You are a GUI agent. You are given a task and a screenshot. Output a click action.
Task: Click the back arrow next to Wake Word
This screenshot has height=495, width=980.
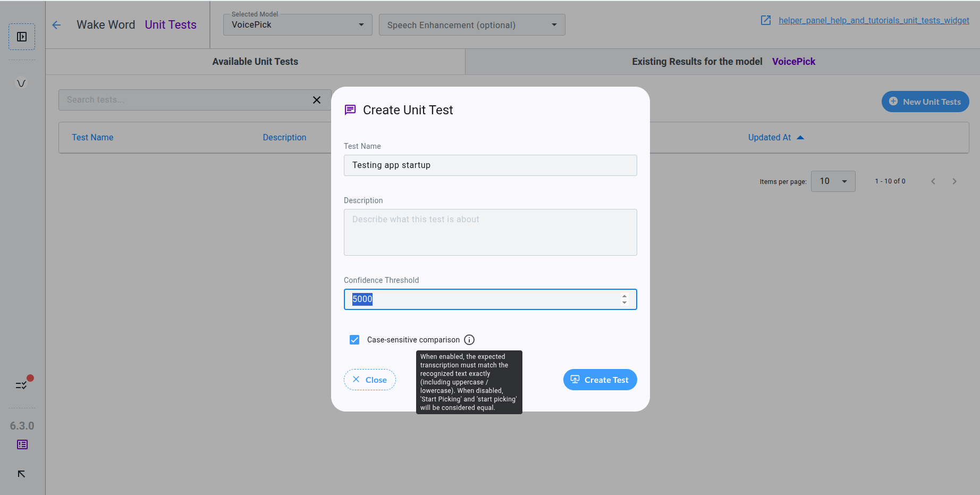tap(57, 25)
